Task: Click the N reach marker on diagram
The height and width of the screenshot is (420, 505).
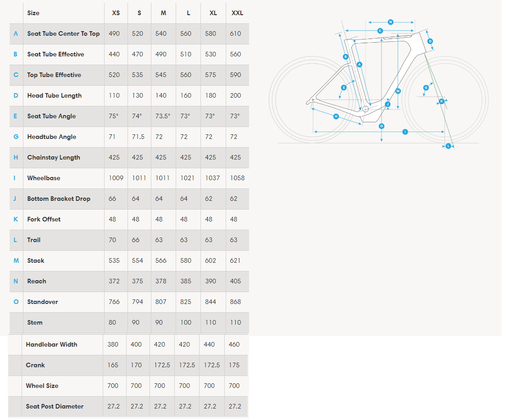Action: (390, 22)
